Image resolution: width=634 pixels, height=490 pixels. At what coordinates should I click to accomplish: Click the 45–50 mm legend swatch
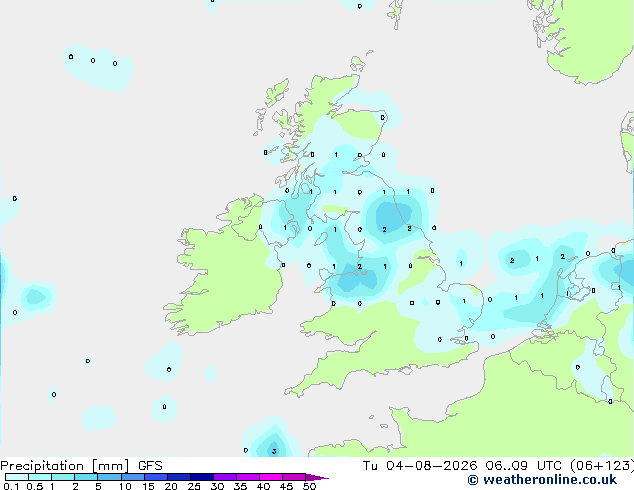pos(294,477)
